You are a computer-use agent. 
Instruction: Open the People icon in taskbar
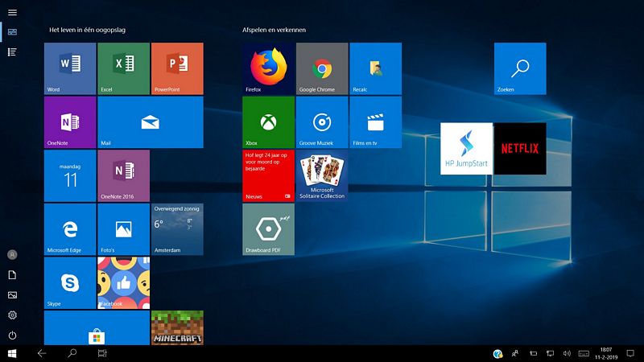point(515,353)
